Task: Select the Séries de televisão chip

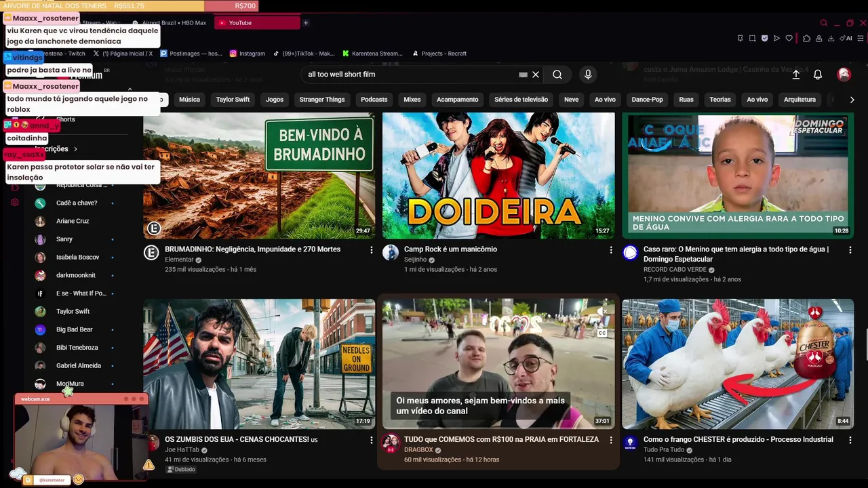Action: coord(521,100)
